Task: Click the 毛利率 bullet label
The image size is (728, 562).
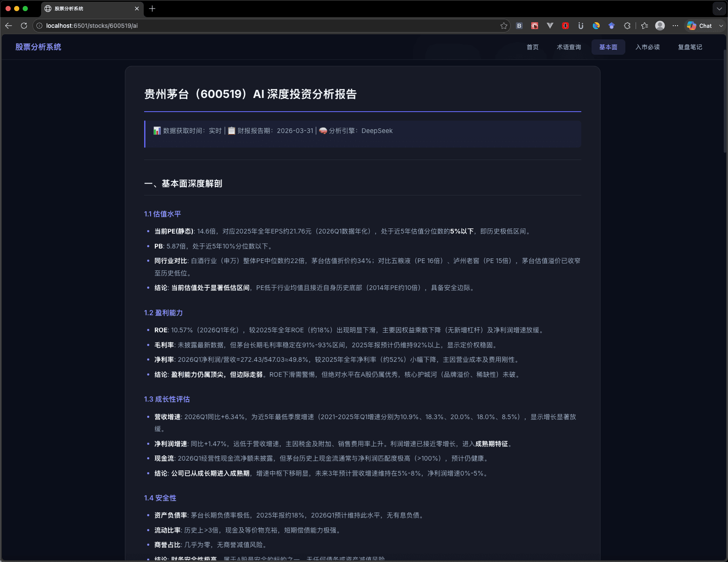Action: pos(164,345)
